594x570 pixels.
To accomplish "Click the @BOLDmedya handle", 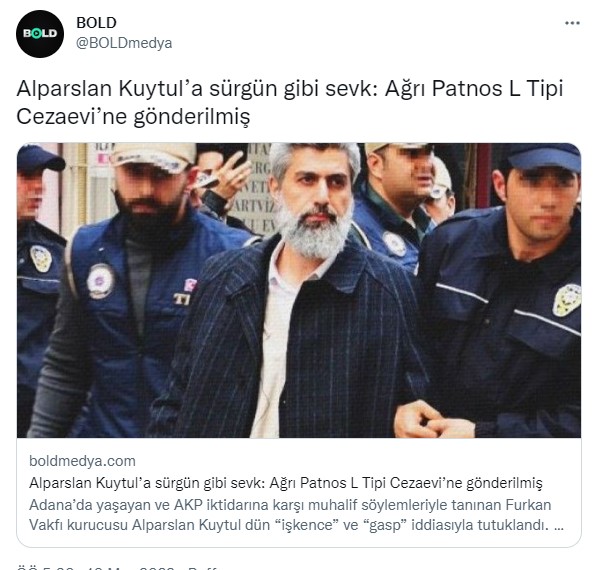I will (x=124, y=43).
